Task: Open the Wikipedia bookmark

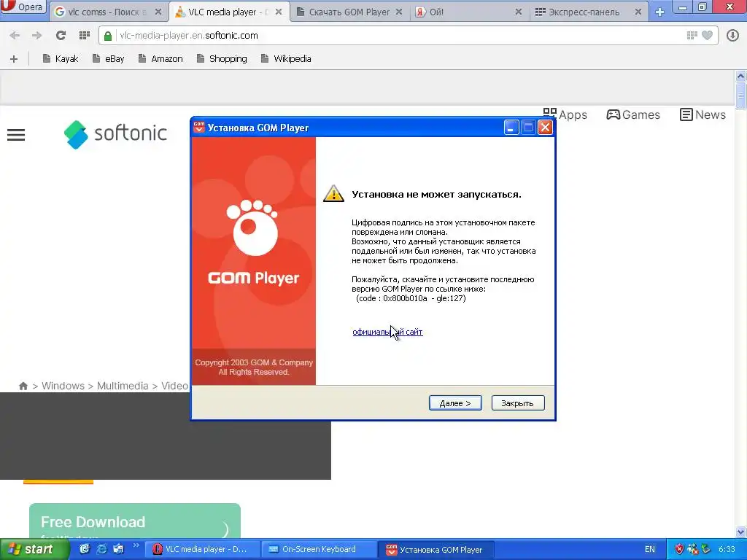Action: [286, 58]
